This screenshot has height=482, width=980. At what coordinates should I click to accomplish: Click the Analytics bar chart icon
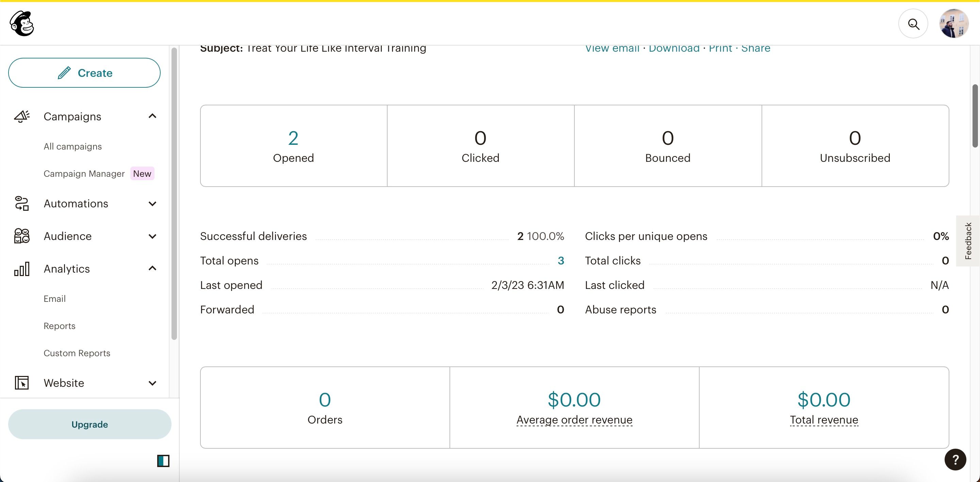click(22, 269)
